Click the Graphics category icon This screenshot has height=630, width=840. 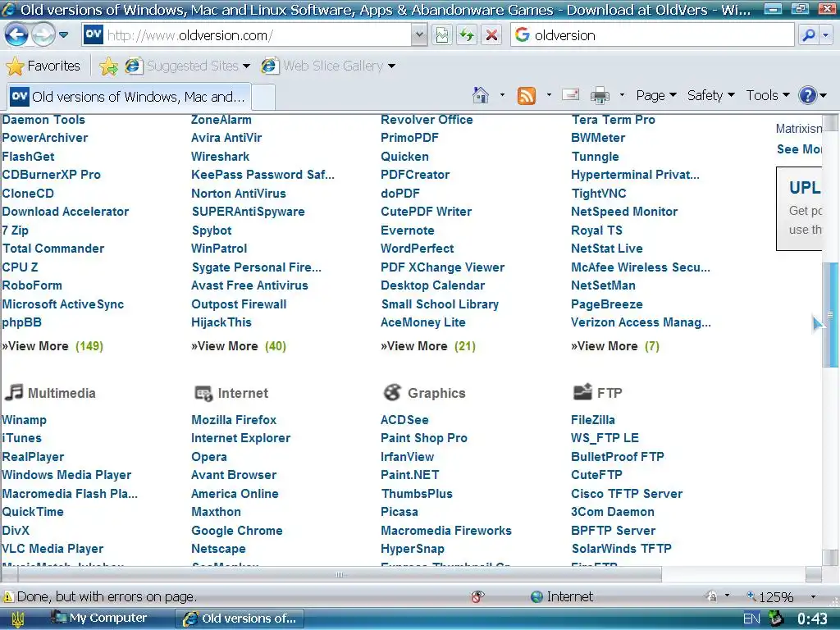[x=392, y=393]
